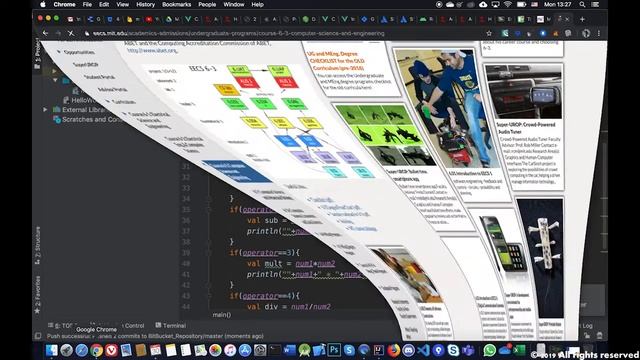Open iTunes from the Dock

tap(230, 350)
